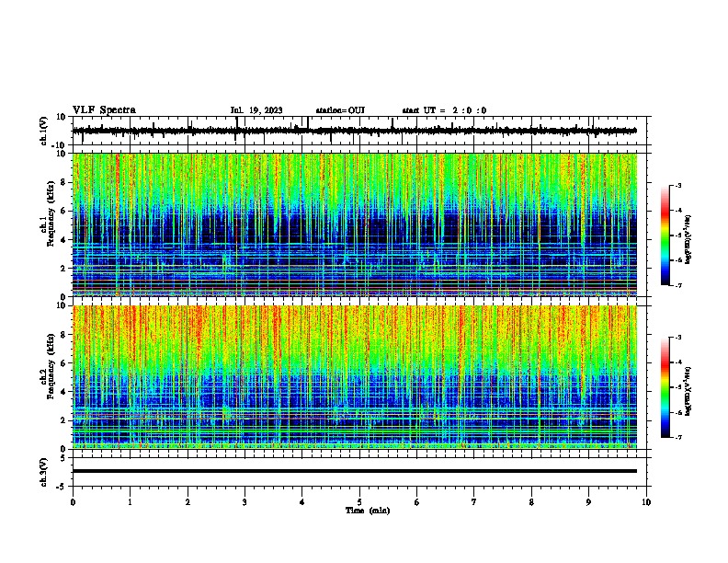
Task: Click inside the ch.2 frequency spectrogram
Action: click(354, 377)
